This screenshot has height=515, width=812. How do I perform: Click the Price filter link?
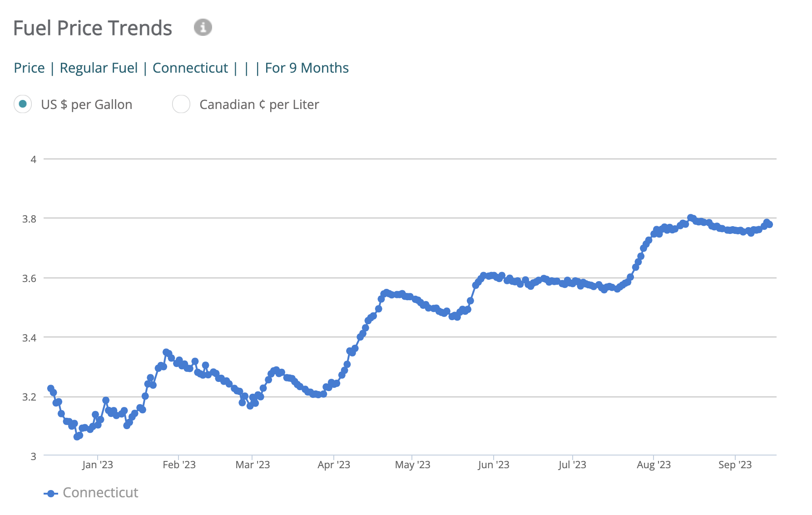pyautogui.click(x=30, y=68)
